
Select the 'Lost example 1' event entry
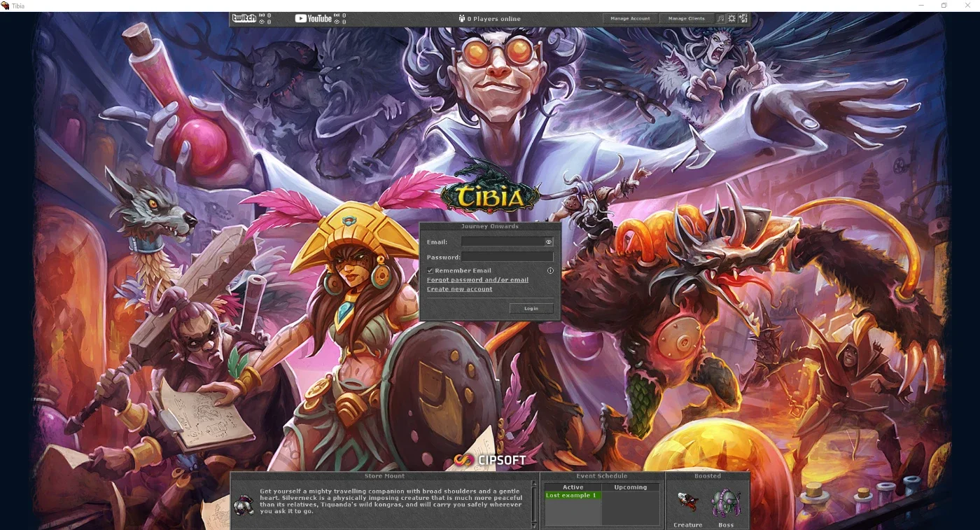tap(573, 495)
